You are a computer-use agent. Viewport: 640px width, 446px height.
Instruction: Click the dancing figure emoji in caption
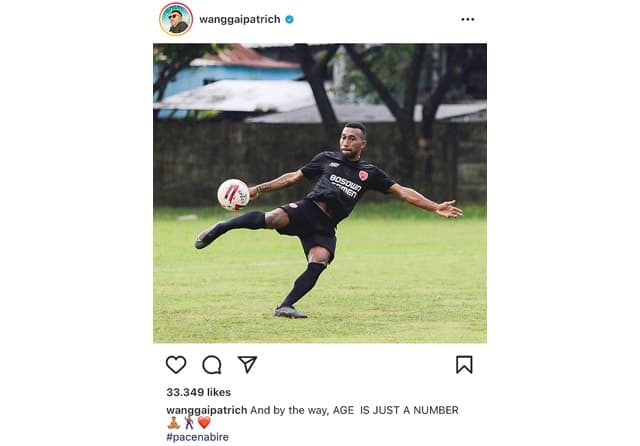point(189,422)
